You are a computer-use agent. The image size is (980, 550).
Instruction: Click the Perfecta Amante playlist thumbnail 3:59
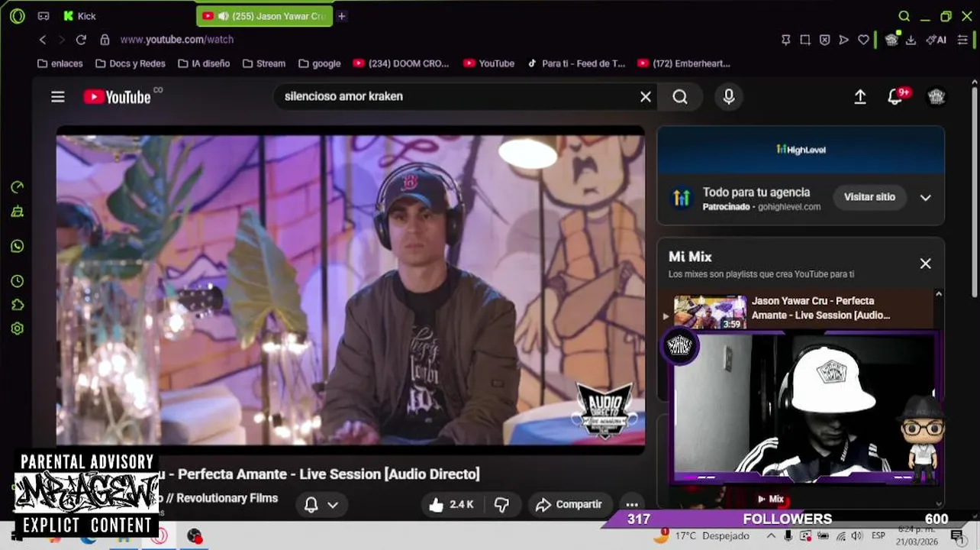point(711,312)
